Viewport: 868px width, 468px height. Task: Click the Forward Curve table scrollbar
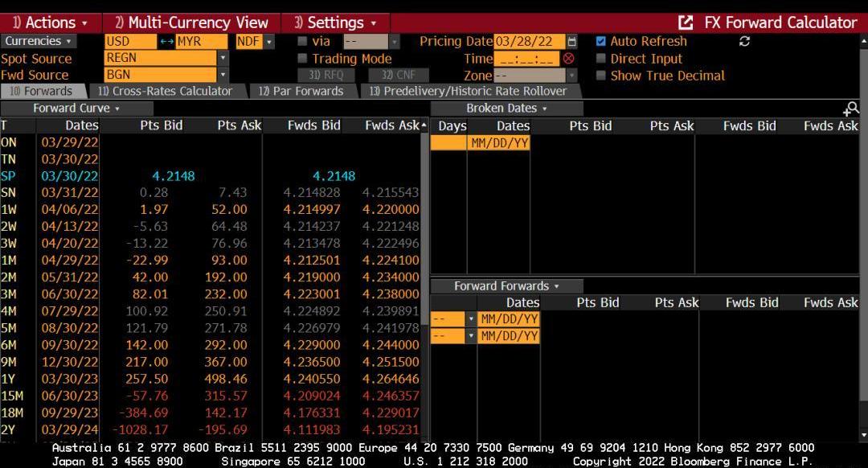[424, 229]
